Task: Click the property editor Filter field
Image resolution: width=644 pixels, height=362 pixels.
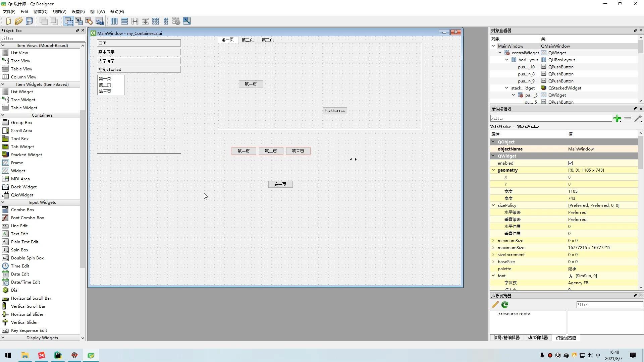Action: 550,118
